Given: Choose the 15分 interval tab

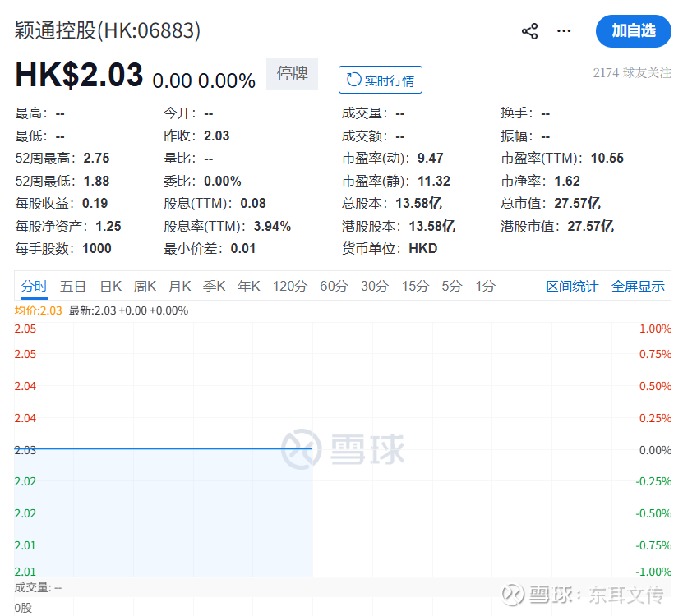Looking at the screenshot, I should tap(415, 286).
